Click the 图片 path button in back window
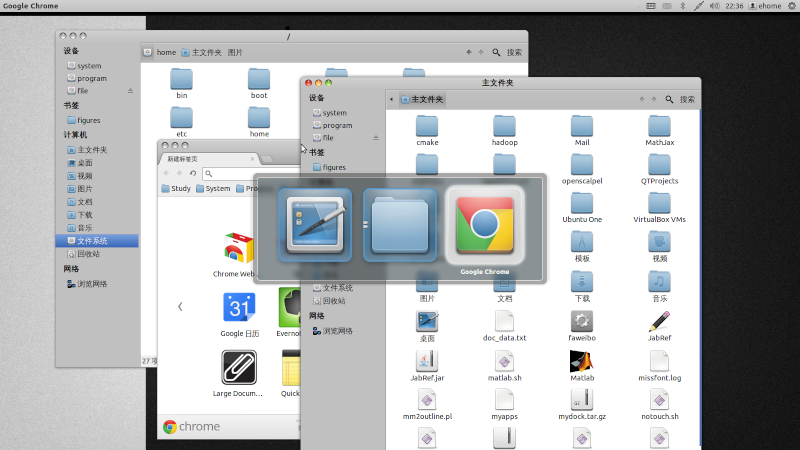 235,53
